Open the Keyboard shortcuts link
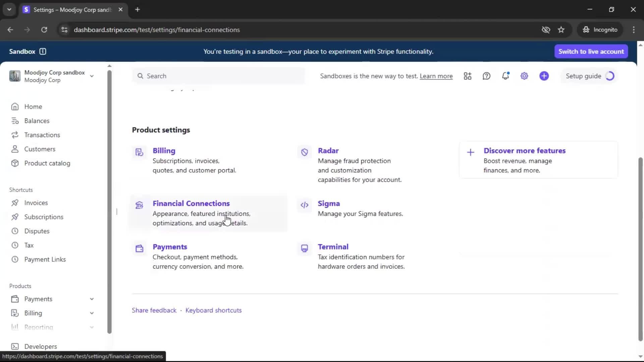Viewport: 644px width, 362px height. coord(213,310)
